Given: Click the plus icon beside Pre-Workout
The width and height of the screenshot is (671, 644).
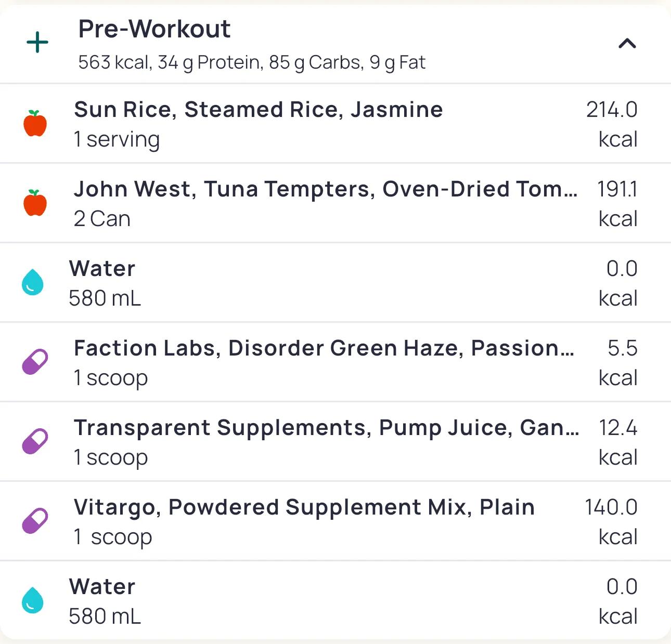Looking at the screenshot, I should [37, 43].
